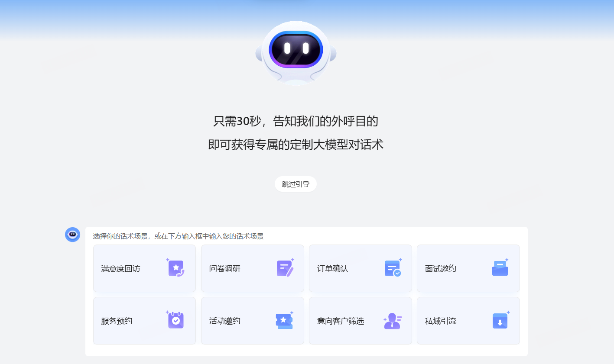Select the 意向客户筛选 scenario card
The width and height of the screenshot is (614, 364).
point(361,321)
